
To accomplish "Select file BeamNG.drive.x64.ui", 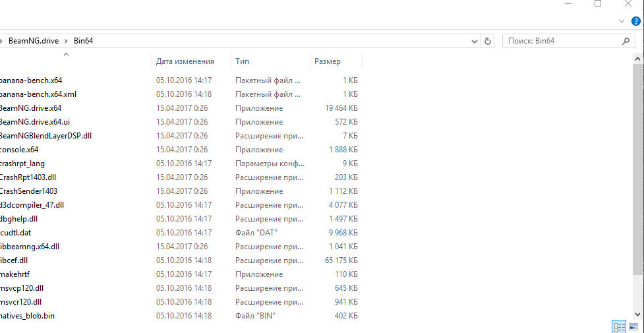I will (x=35, y=122).
